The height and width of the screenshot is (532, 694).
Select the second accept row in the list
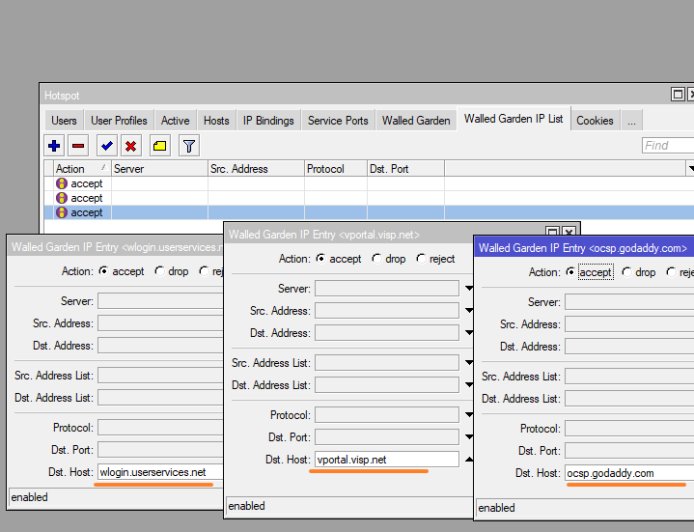[x=368, y=198]
